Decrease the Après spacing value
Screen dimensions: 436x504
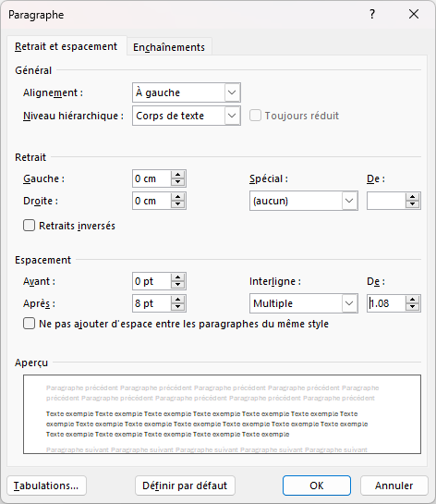tap(178, 307)
